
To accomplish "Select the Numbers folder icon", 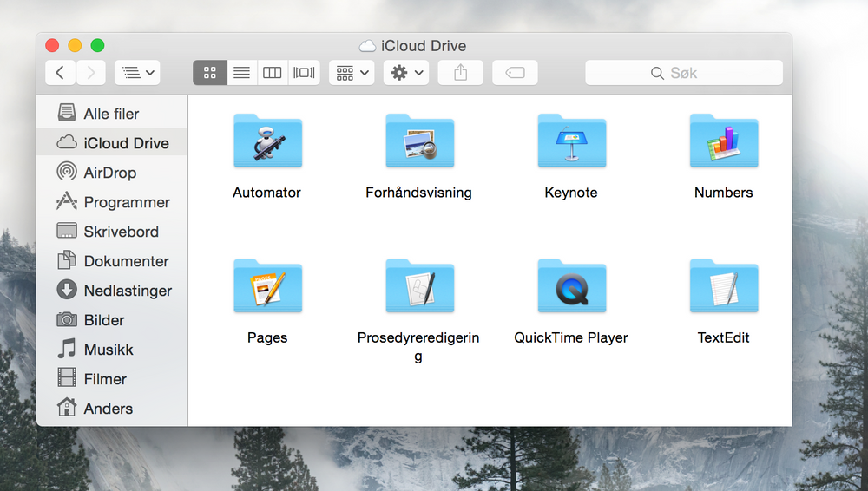I will [724, 141].
